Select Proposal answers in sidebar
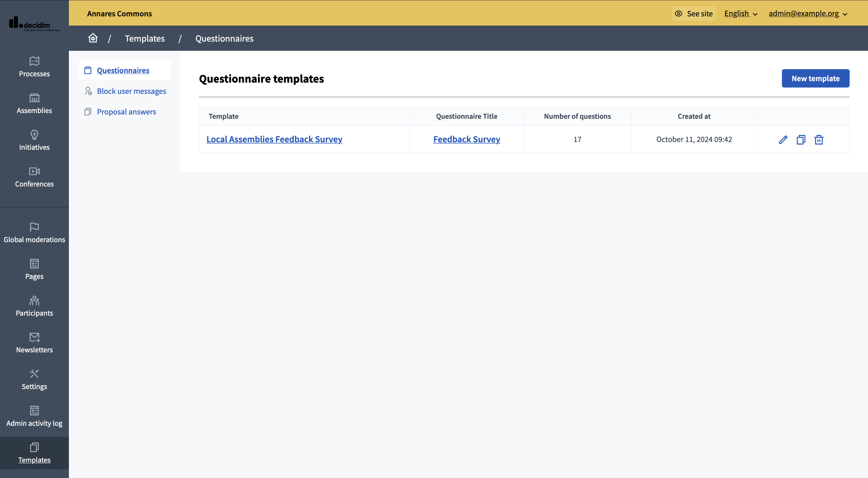This screenshot has width=868, height=478. 126,111
